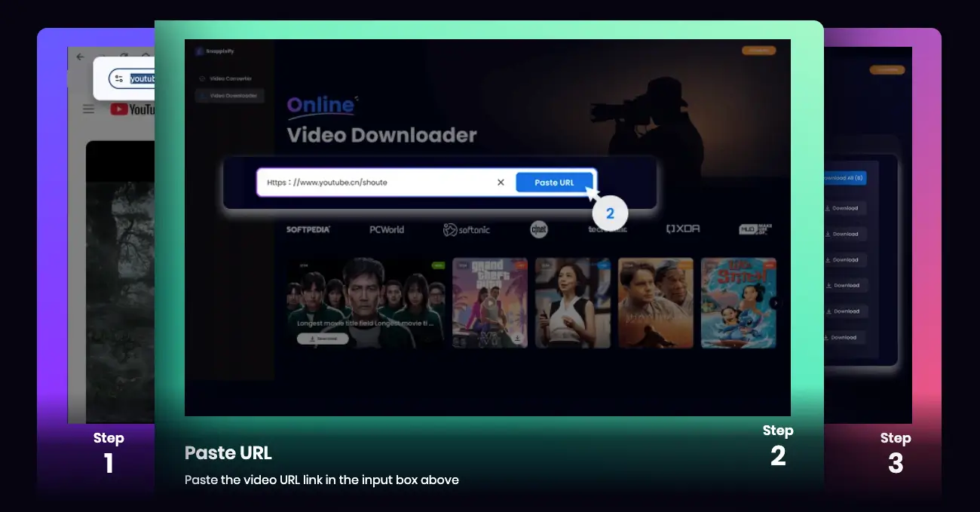Screen dimensions: 980x512
Task: Open the YouTube hamburger menu
Action: coord(89,109)
